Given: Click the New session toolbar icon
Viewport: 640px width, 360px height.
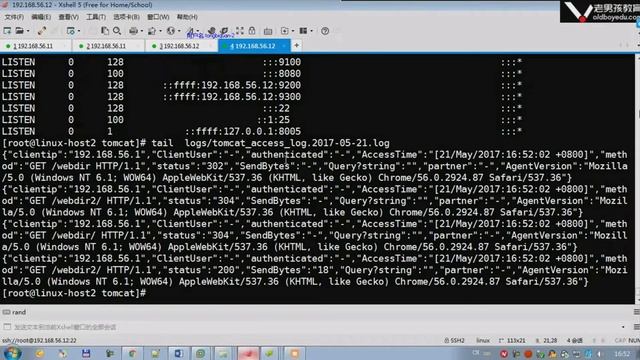Looking at the screenshot, I should tap(7, 31).
